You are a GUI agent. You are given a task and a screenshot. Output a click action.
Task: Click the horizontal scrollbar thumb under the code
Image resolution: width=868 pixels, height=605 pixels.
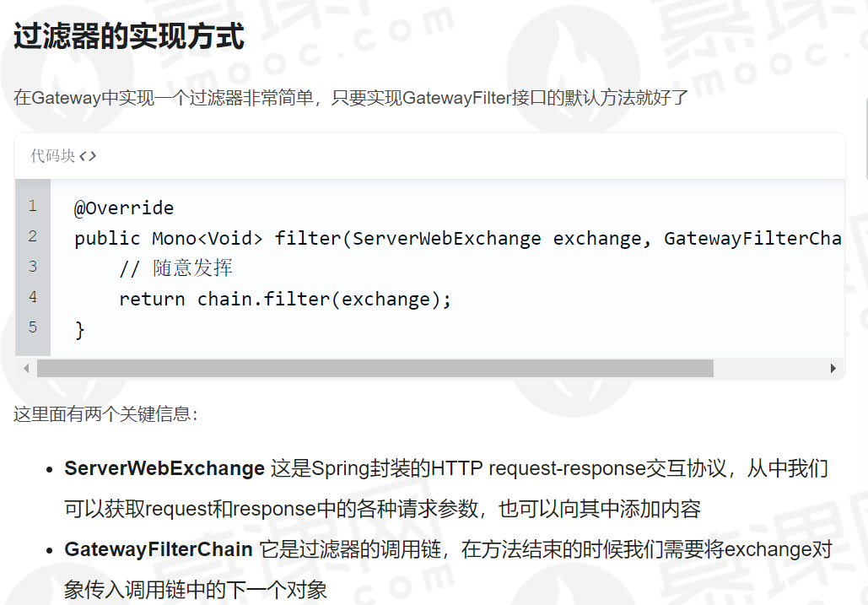click(375, 368)
